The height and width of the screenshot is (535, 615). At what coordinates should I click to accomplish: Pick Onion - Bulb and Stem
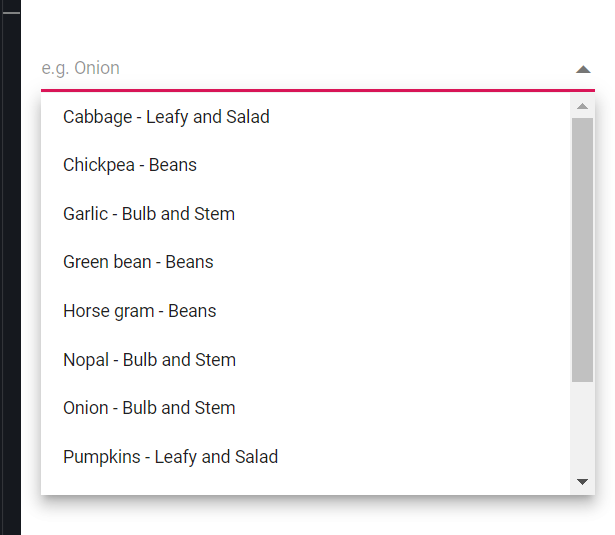(149, 408)
